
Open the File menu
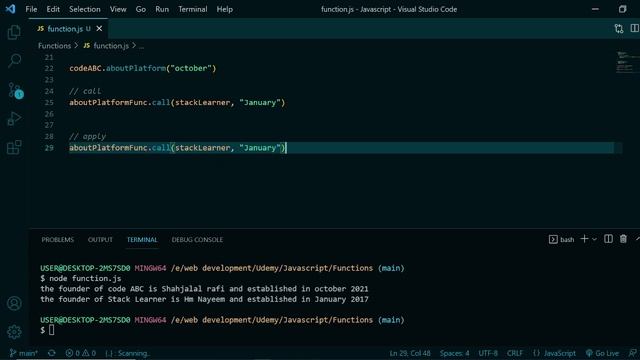pyautogui.click(x=31, y=9)
